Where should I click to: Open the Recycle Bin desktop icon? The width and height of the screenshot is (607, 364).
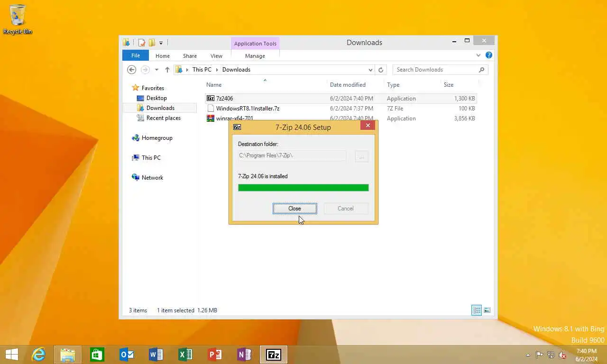18,20
